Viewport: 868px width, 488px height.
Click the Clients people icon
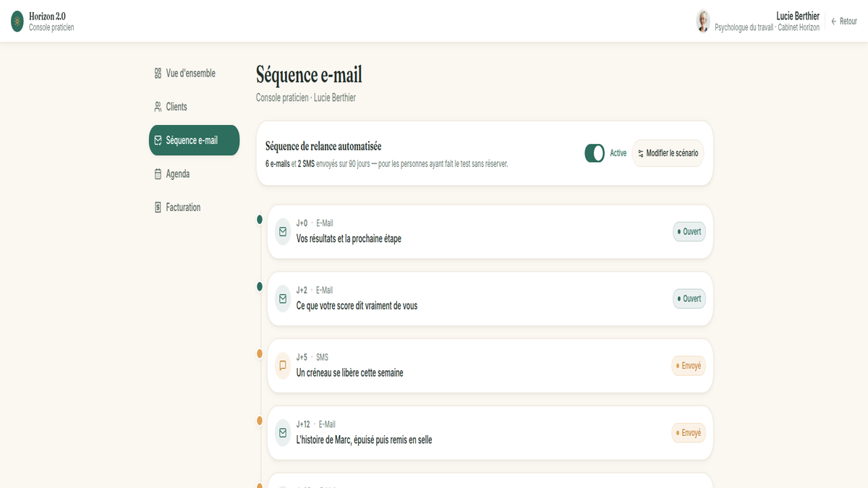click(x=158, y=106)
